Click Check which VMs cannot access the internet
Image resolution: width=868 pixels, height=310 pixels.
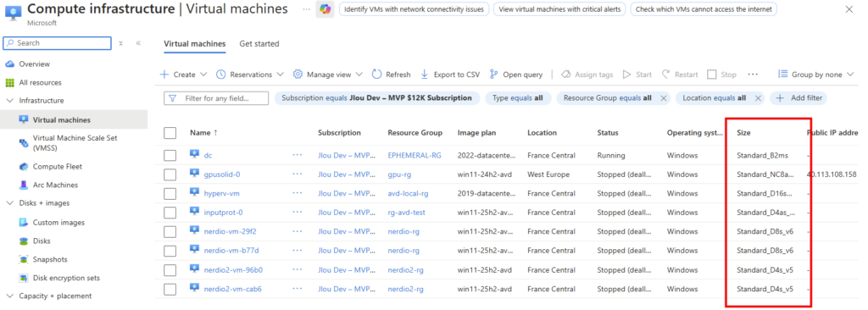point(704,9)
